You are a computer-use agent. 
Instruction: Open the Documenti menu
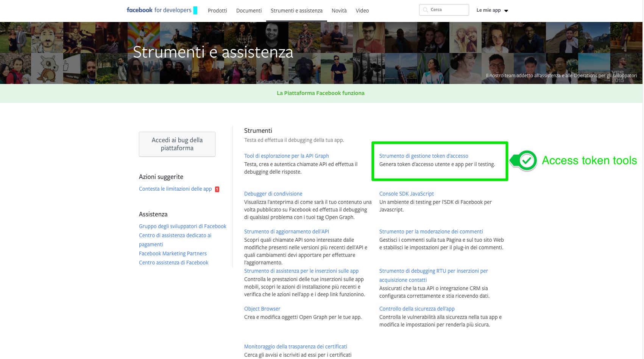tap(249, 11)
